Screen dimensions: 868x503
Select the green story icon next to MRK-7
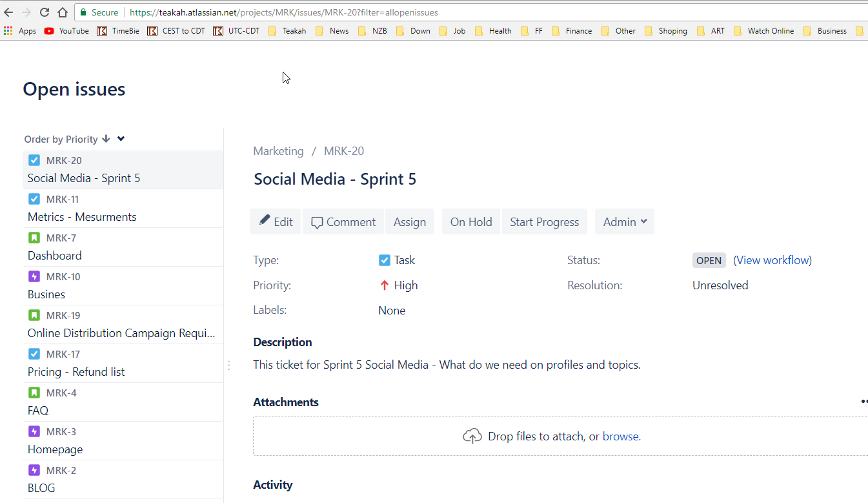[x=34, y=238]
